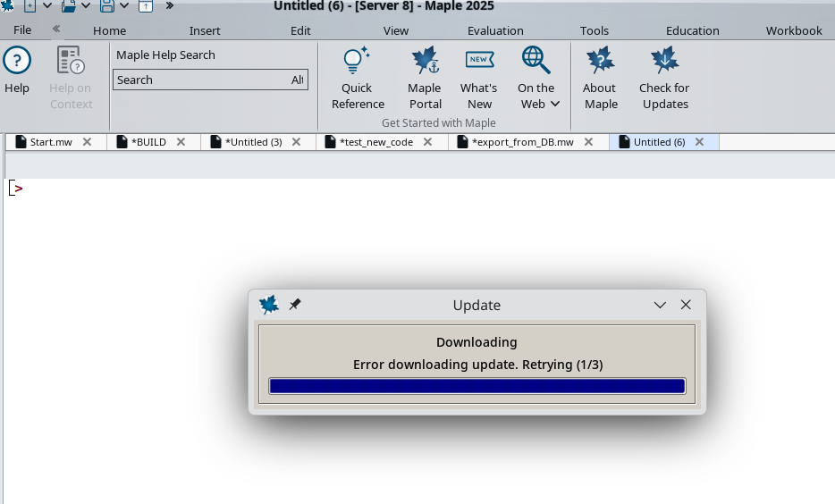The height and width of the screenshot is (504, 835).
Task: Open the Evaluation ribbon tab
Action: [495, 30]
